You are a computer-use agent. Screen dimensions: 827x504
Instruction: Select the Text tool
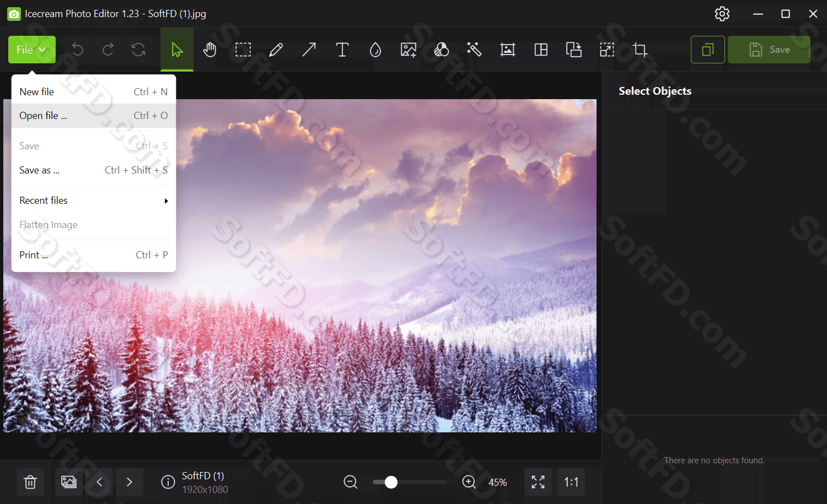[x=342, y=50]
